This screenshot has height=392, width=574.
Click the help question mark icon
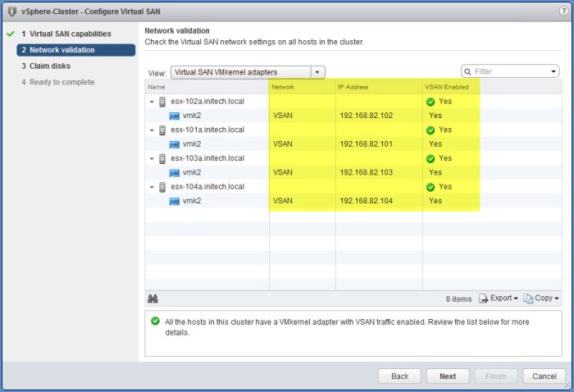(x=563, y=11)
